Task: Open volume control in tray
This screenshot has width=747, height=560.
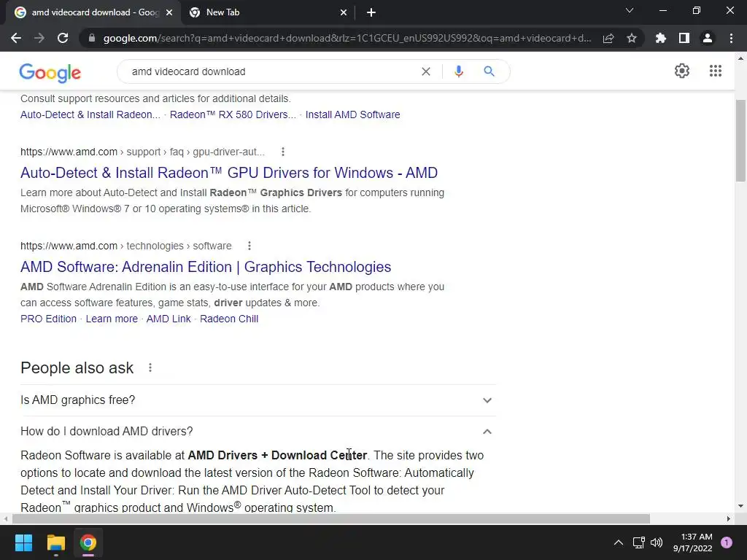Action: click(657, 542)
